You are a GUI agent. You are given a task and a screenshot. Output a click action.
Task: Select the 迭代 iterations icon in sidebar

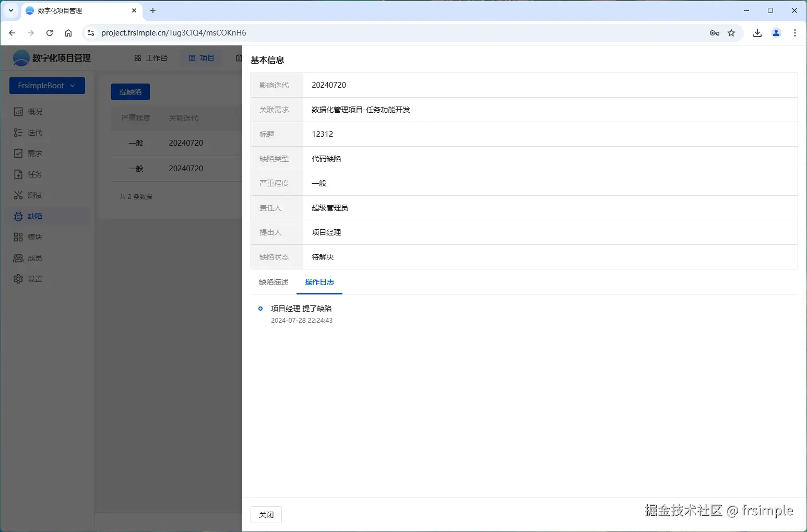coord(34,132)
